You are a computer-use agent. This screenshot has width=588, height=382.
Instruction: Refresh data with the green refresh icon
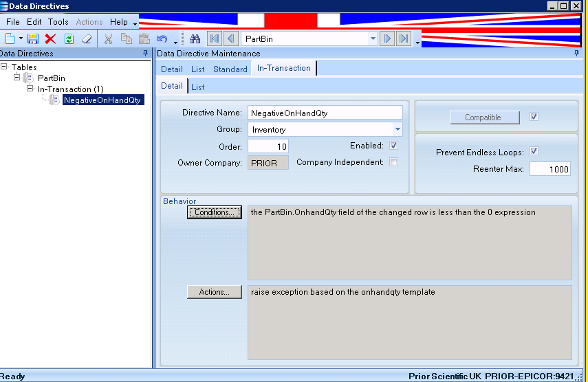(x=69, y=39)
